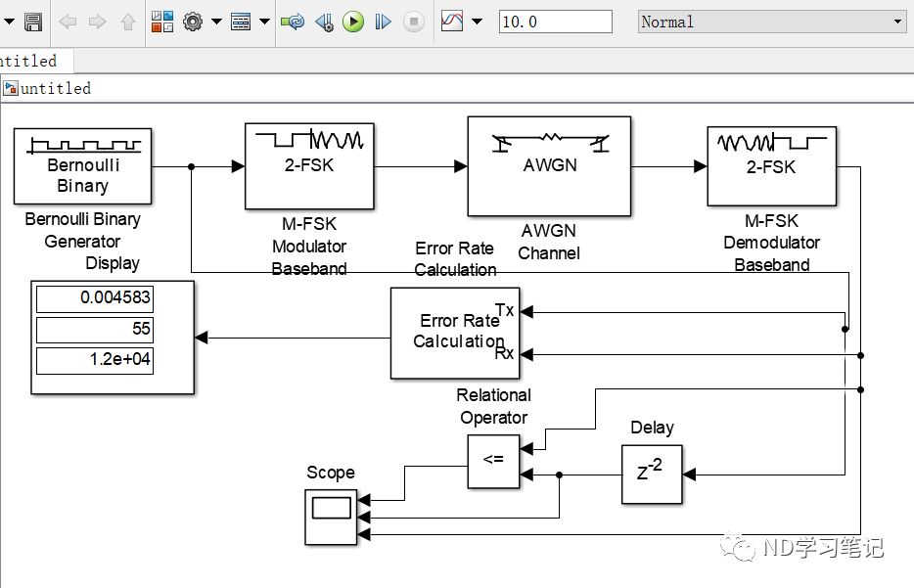Click the Back navigation arrow in toolbar

[x=69, y=23]
